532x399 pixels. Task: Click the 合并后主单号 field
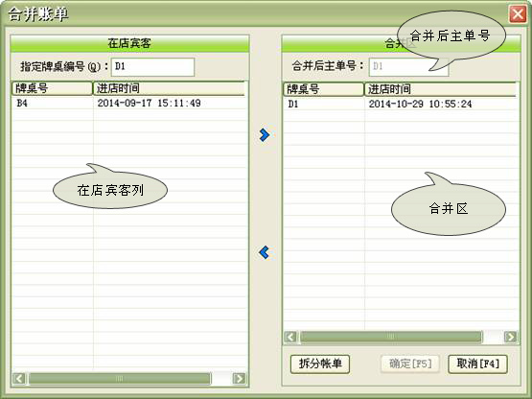tap(408, 66)
